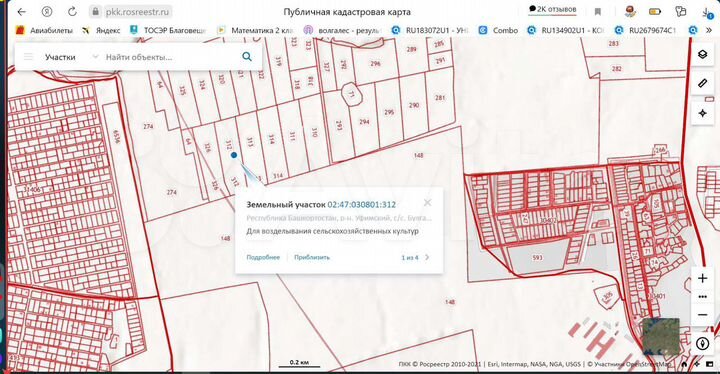This screenshot has width=720, height=374.
Task: Reset map orientation with the compass button
Action: point(703,343)
